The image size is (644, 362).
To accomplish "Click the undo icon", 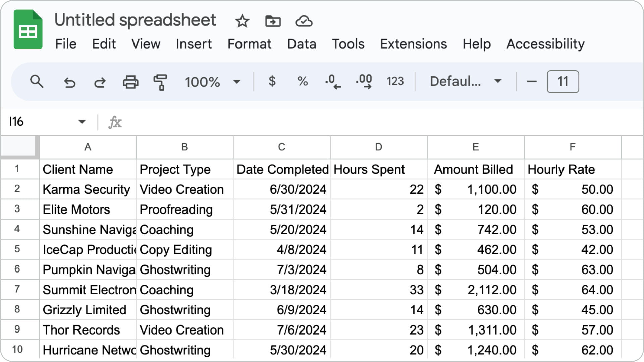I will click(69, 81).
